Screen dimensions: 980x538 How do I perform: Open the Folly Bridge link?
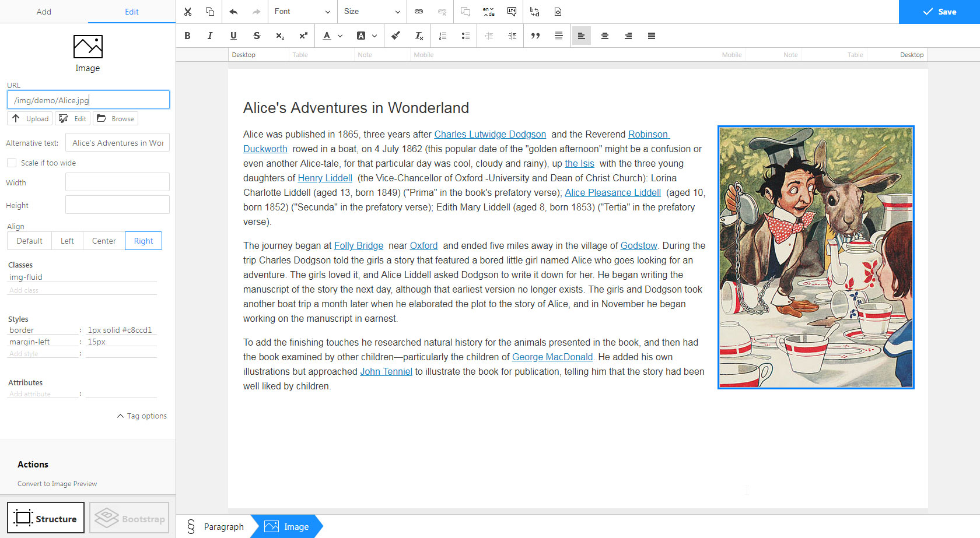click(359, 245)
